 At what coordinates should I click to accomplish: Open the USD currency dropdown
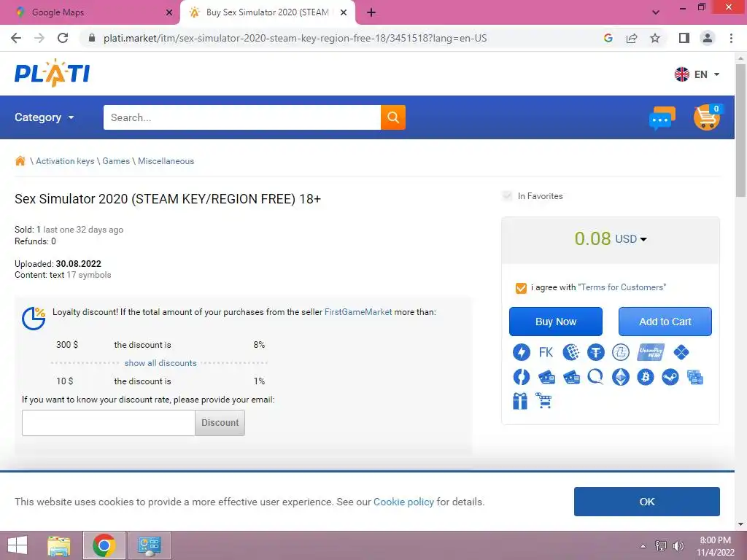click(631, 238)
